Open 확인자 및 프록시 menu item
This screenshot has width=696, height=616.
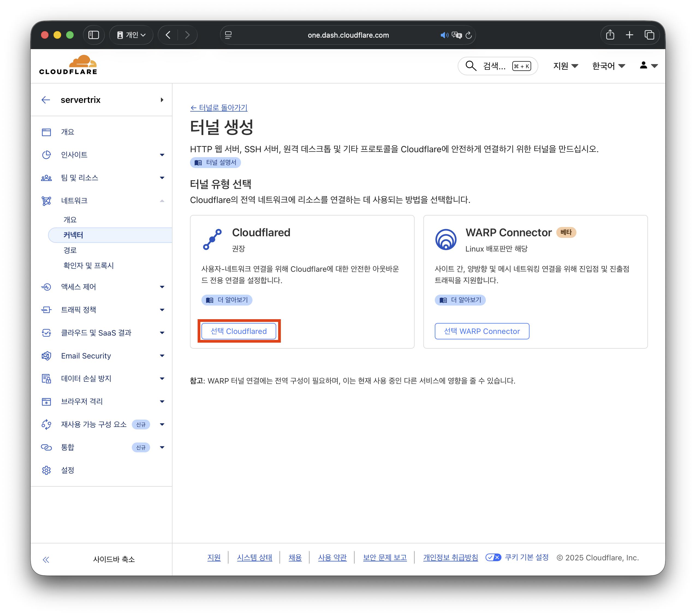[x=88, y=265]
